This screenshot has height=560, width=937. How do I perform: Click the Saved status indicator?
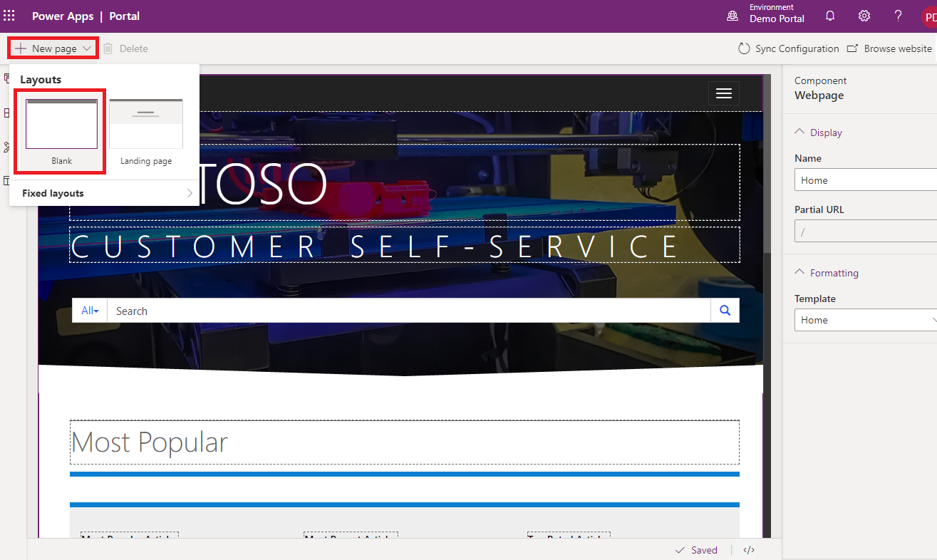[x=696, y=550]
